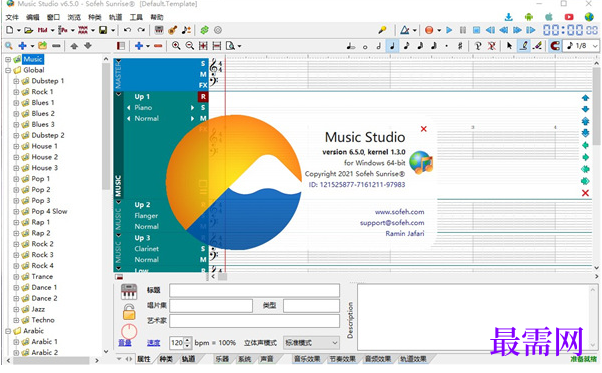
Task: Fast forward with the double-right arrow button
Action: pyautogui.click(x=517, y=30)
